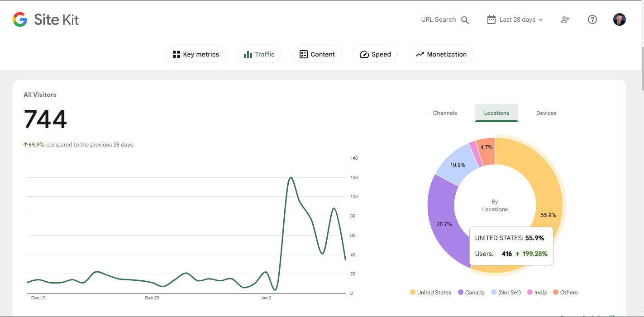
Task: Click the add-user sharing icon
Action: [565, 19]
